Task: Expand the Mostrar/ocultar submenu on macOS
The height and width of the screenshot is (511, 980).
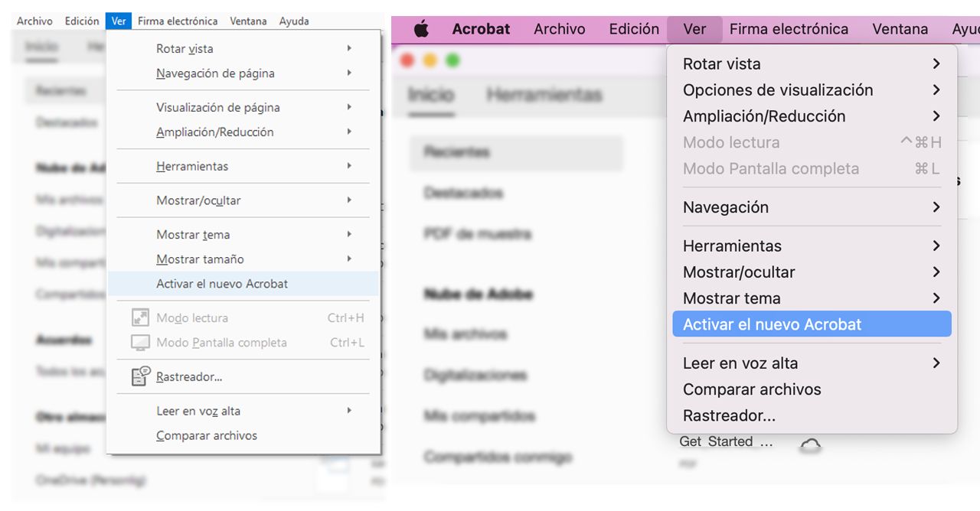Action: (739, 272)
